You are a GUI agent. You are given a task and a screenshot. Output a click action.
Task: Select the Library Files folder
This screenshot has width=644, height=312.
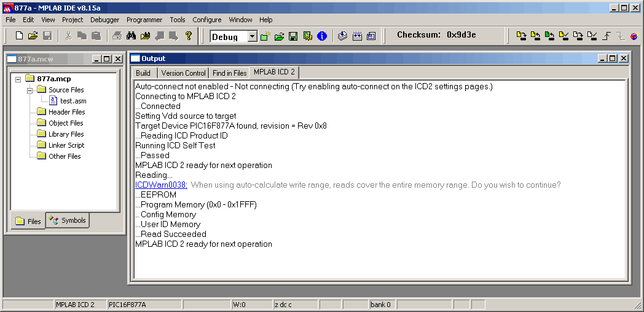(x=66, y=134)
